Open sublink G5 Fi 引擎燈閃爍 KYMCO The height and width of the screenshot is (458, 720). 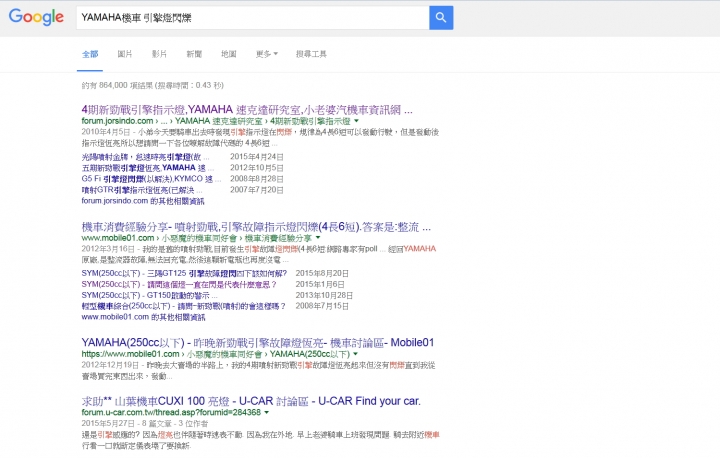151,179
